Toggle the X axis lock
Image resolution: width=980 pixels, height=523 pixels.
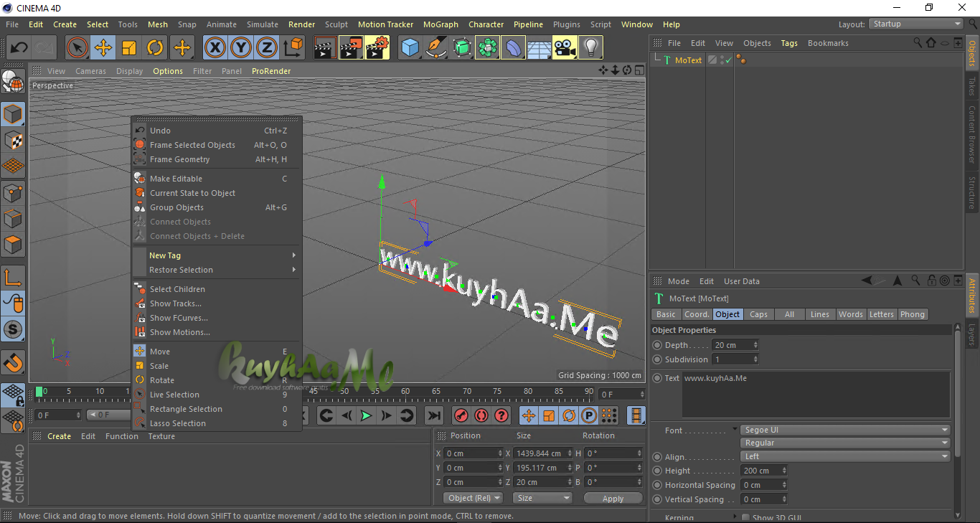[x=215, y=48]
